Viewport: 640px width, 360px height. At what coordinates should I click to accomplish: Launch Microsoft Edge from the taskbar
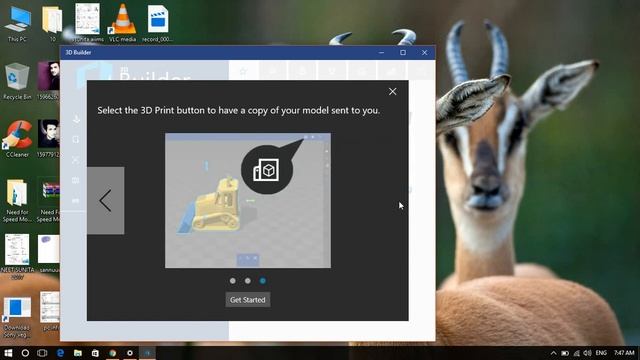tap(60, 353)
